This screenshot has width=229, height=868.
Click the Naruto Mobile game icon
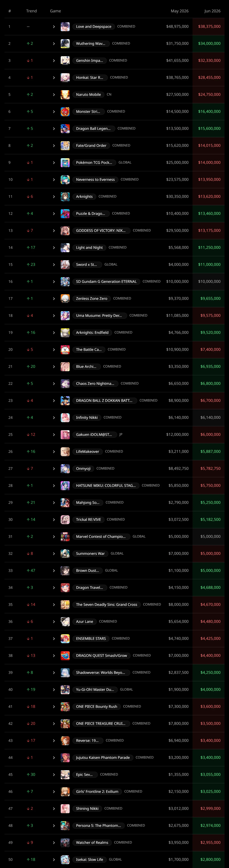click(65, 95)
